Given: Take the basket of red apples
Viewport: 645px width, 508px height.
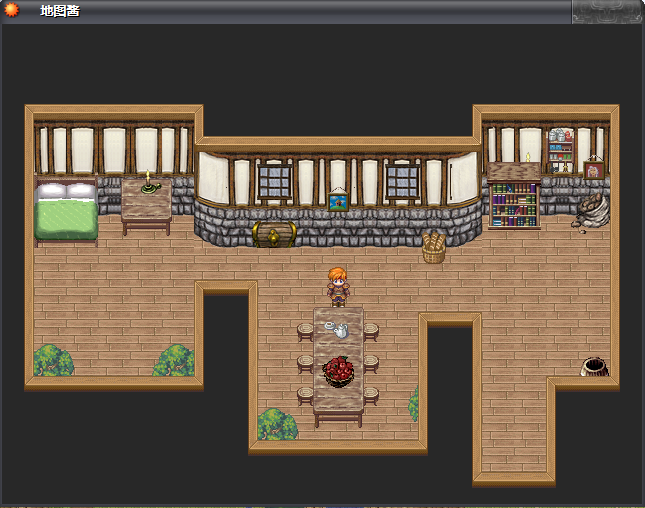Looking at the screenshot, I should tap(338, 371).
